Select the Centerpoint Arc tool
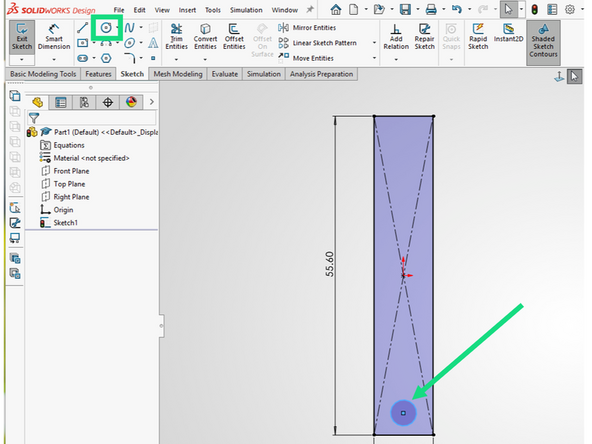 [106, 43]
